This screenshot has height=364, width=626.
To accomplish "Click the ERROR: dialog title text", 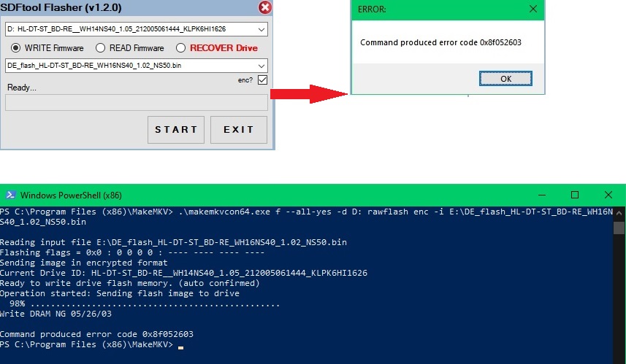I will tap(372, 9).
